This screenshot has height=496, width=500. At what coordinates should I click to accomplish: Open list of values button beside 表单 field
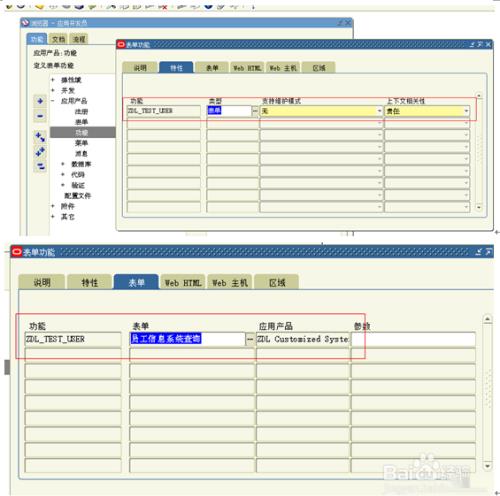click(250, 339)
